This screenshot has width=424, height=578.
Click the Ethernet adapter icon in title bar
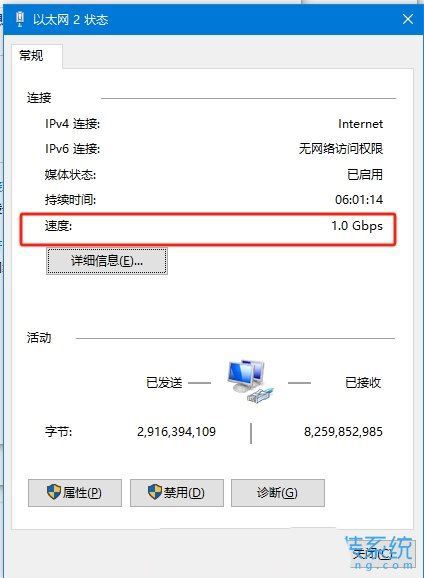tap(20, 19)
